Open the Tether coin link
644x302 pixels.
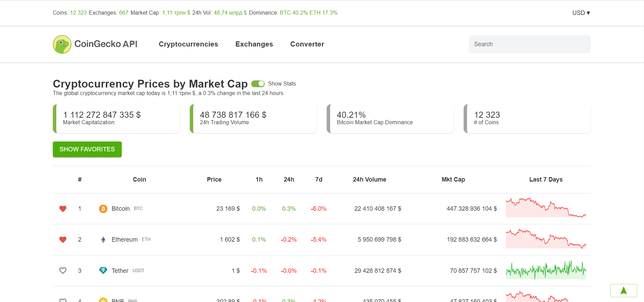point(120,270)
